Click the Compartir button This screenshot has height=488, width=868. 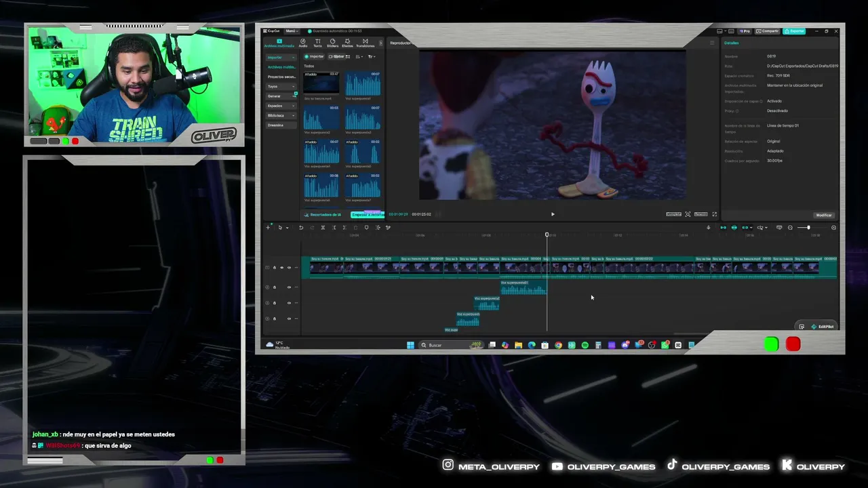click(768, 31)
